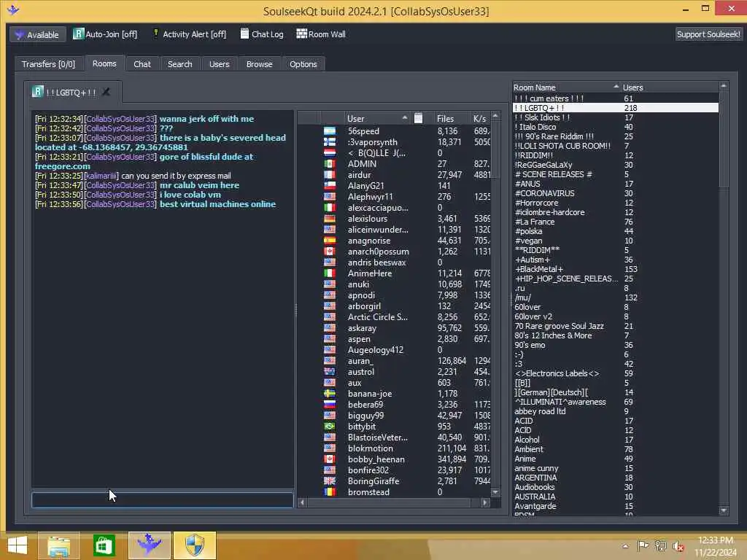This screenshot has width=747, height=560.
Task: Close the ! ! LGBTQ+ ! ! room tab
Action: tap(106, 92)
